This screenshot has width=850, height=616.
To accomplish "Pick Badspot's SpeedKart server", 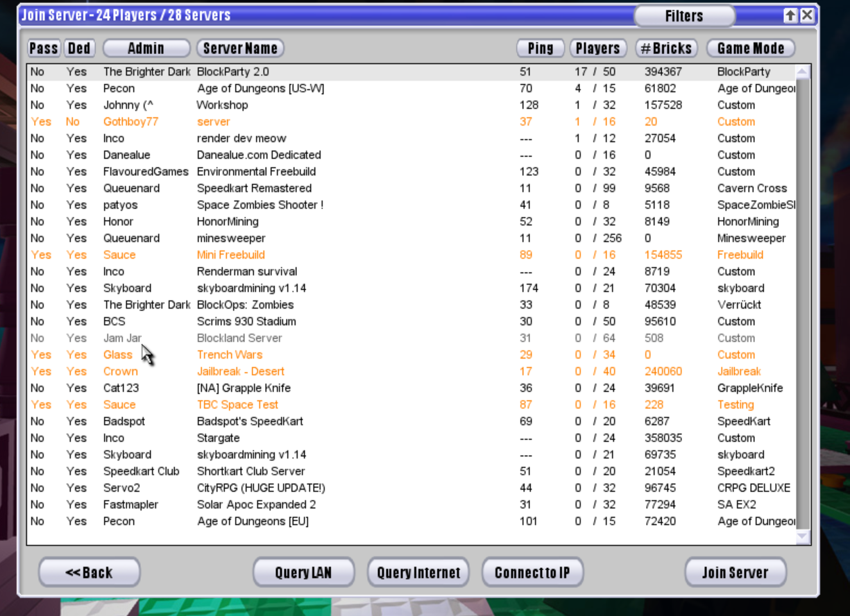I will click(411, 421).
